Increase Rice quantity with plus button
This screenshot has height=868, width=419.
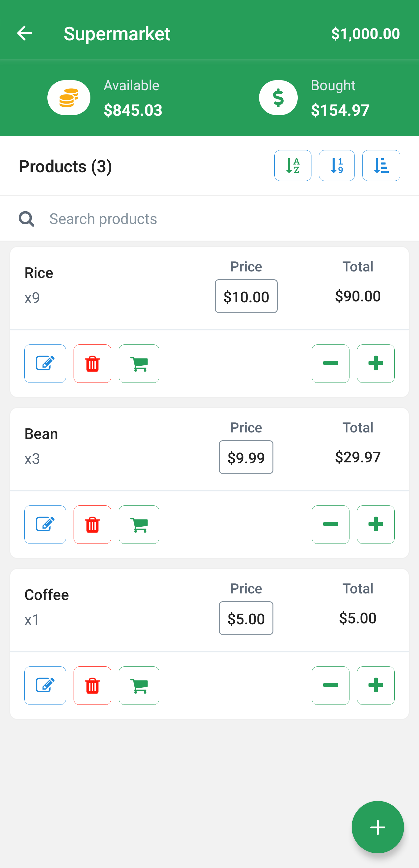(376, 363)
